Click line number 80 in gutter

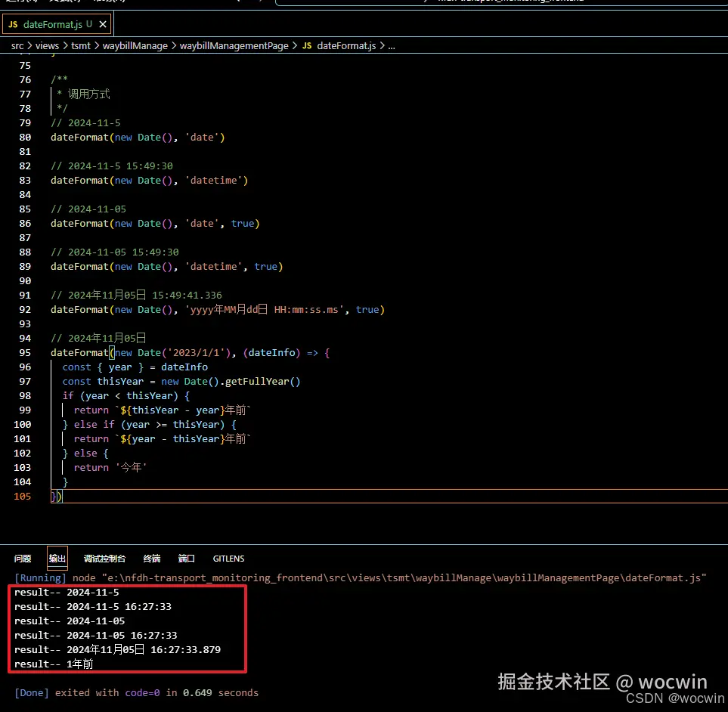pyautogui.click(x=25, y=138)
